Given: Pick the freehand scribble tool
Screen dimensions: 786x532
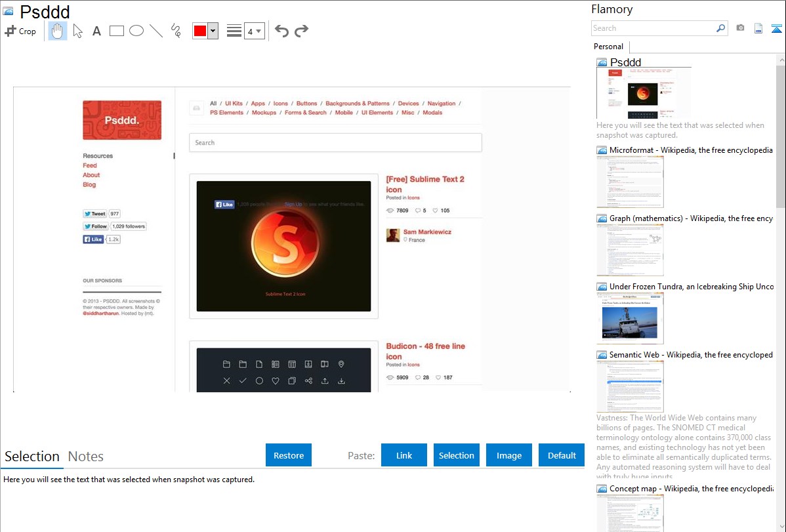Looking at the screenshot, I should coord(176,31).
